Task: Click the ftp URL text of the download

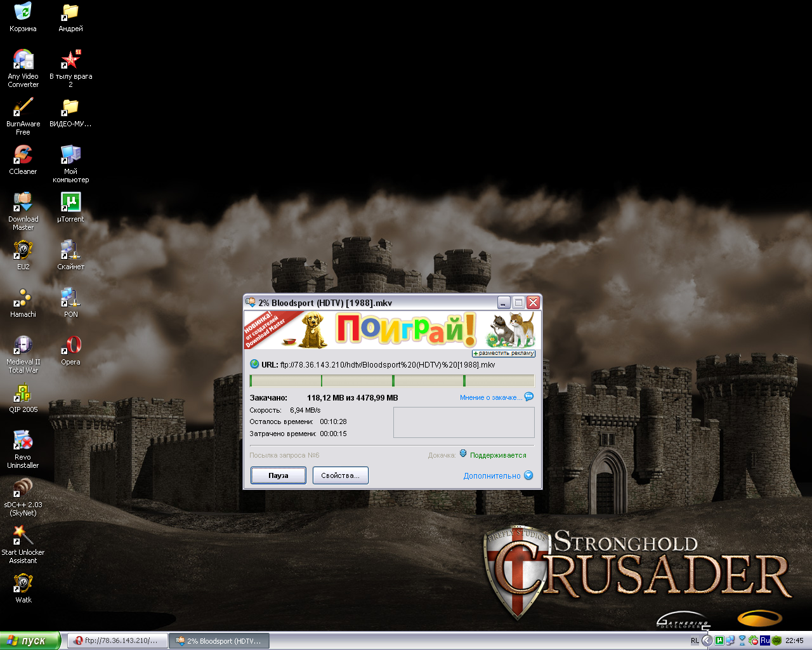Action: point(388,365)
